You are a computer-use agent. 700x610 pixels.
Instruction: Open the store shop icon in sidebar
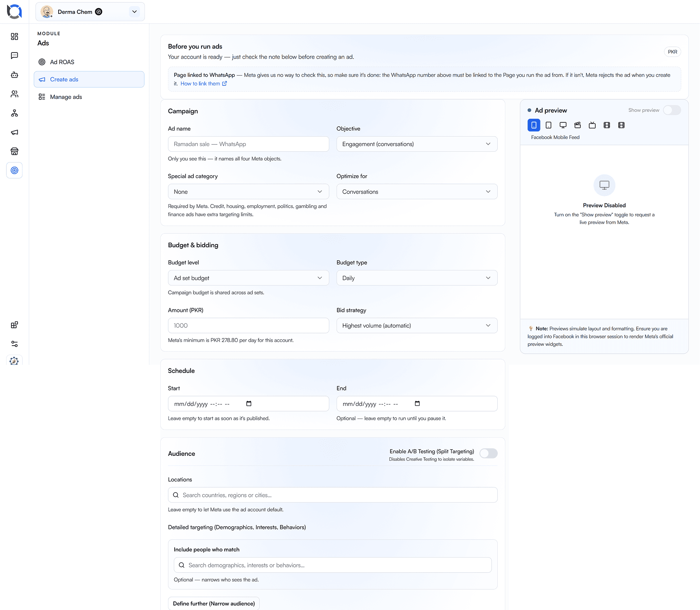[x=14, y=151]
